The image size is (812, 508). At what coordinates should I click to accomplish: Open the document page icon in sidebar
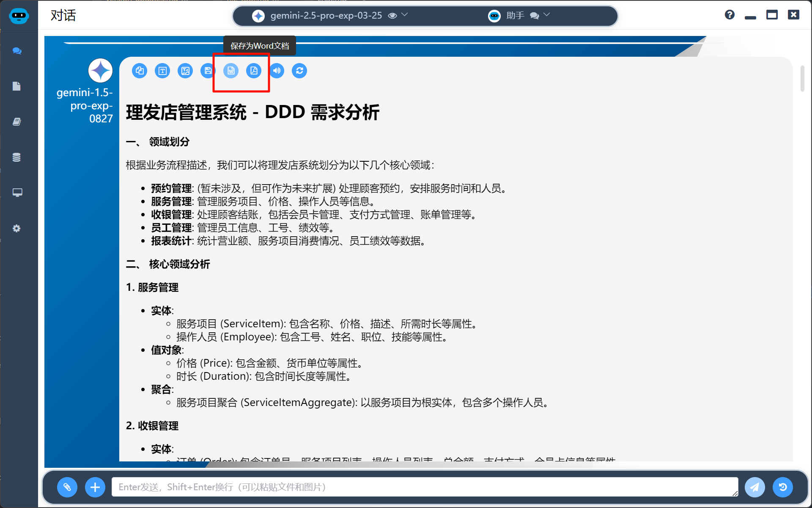16,86
